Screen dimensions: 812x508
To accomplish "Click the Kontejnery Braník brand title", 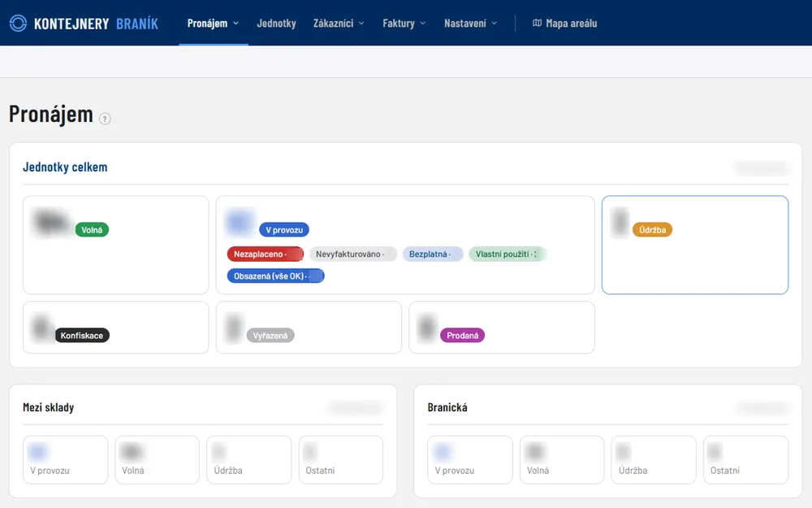I will 96,24.
